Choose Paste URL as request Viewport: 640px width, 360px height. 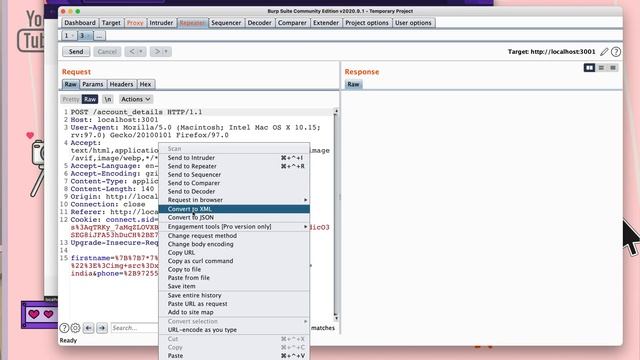click(234, 304)
